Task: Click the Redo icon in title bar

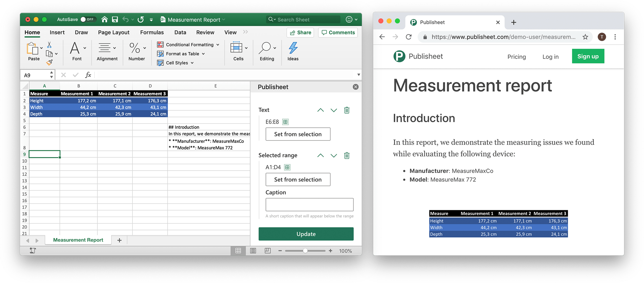Action: tap(141, 19)
